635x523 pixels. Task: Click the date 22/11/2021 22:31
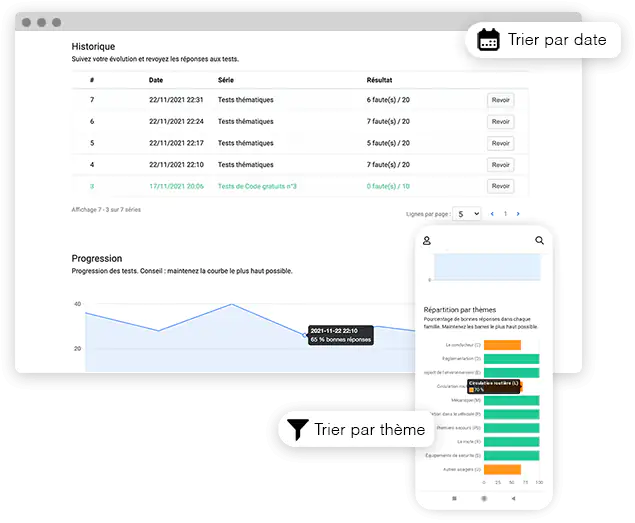(176, 100)
